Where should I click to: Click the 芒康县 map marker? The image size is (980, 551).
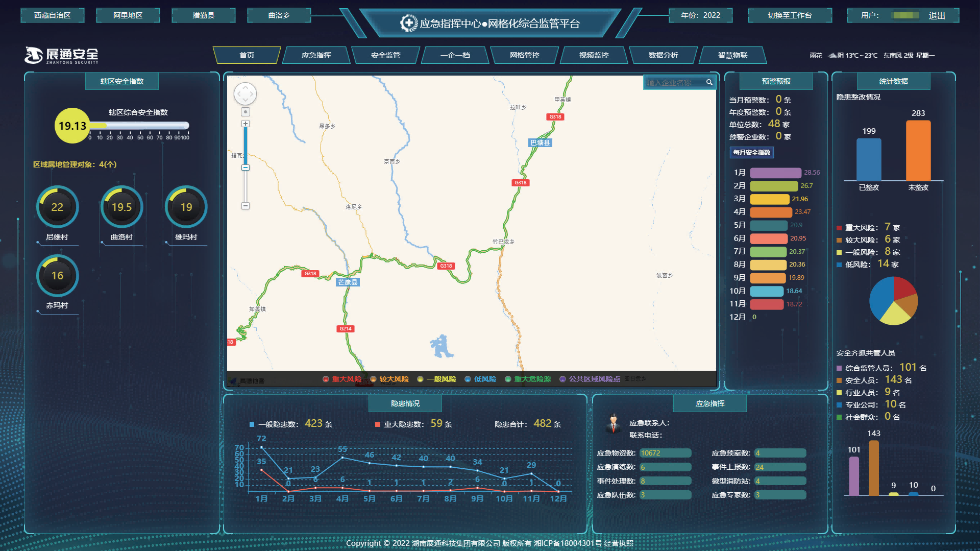click(x=348, y=282)
